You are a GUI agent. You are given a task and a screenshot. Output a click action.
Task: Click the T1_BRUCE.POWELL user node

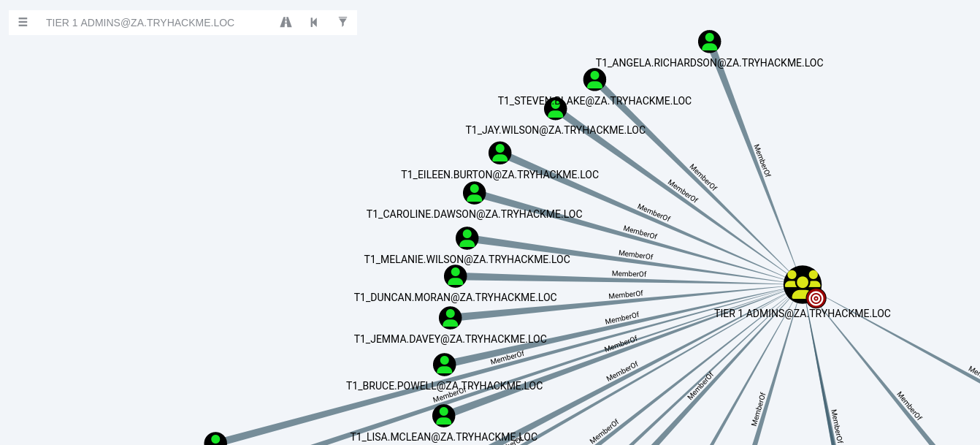click(444, 365)
